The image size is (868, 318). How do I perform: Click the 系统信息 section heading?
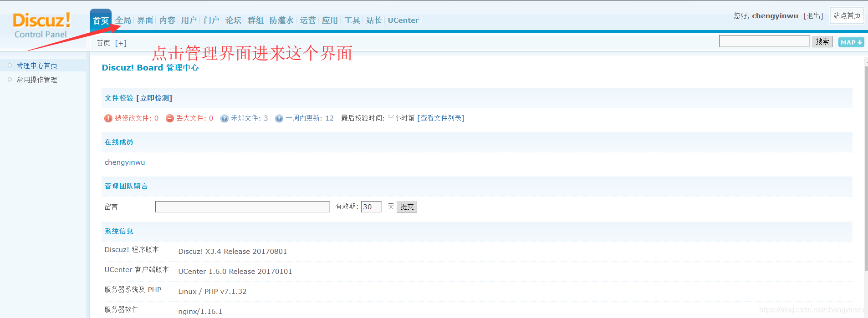[119, 231]
